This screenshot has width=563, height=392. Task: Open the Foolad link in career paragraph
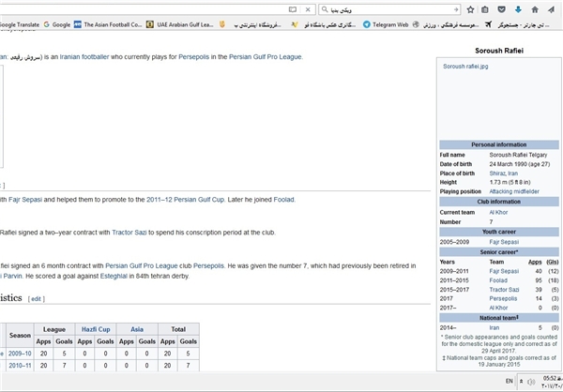[x=283, y=200]
